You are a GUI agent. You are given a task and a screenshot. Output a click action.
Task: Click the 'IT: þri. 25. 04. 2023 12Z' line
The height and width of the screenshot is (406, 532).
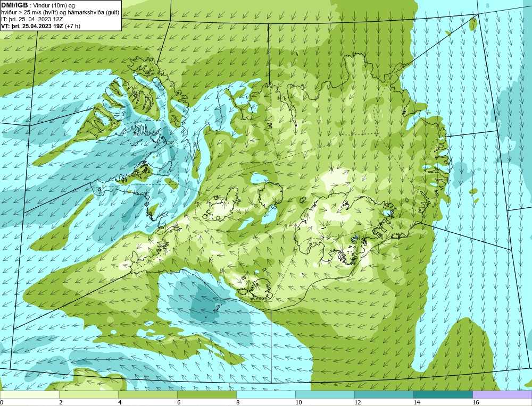pos(32,19)
